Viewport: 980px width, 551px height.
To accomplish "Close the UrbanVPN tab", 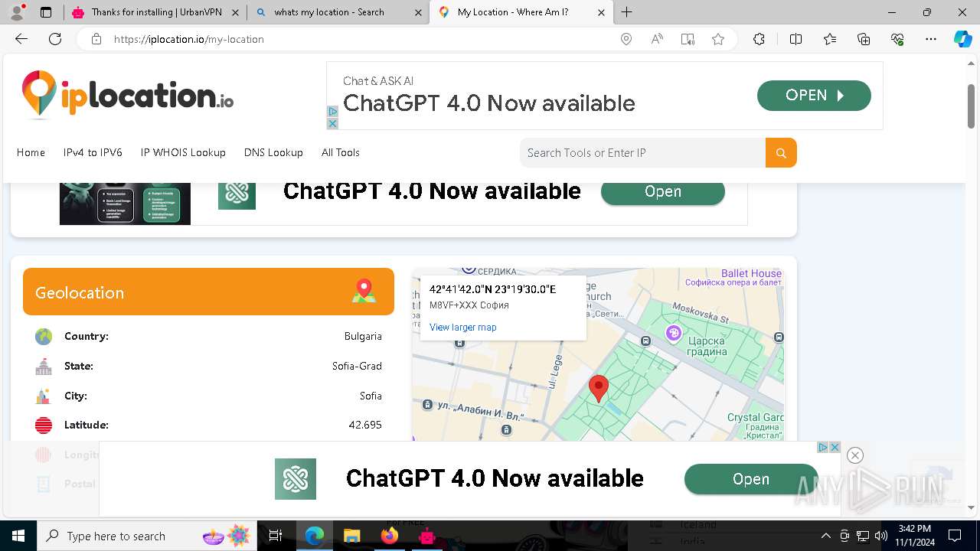I will coord(235,12).
